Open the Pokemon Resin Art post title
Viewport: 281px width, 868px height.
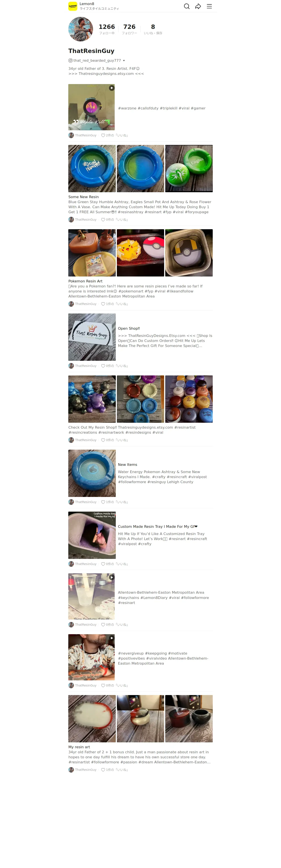pos(85,281)
